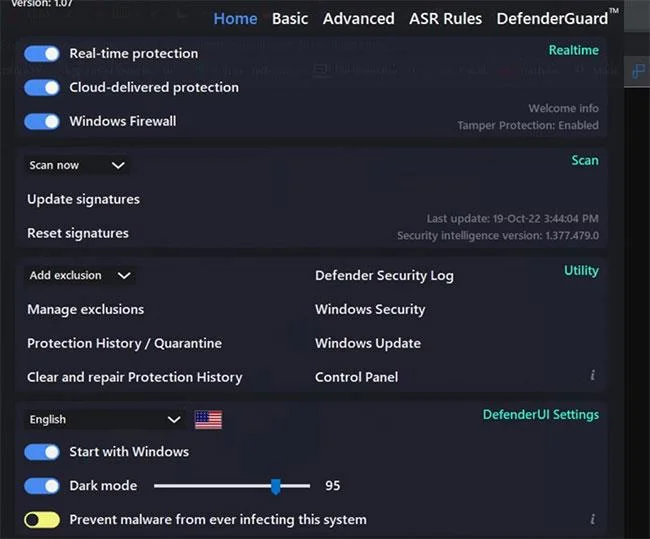The height and width of the screenshot is (539, 650).
Task: Open the Advanced tab
Action: tap(359, 19)
